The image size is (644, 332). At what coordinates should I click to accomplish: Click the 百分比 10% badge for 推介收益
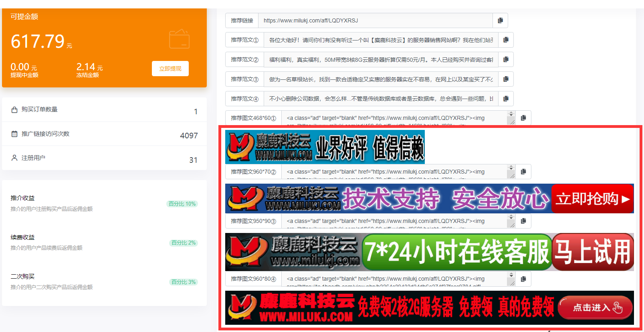[182, 204]
